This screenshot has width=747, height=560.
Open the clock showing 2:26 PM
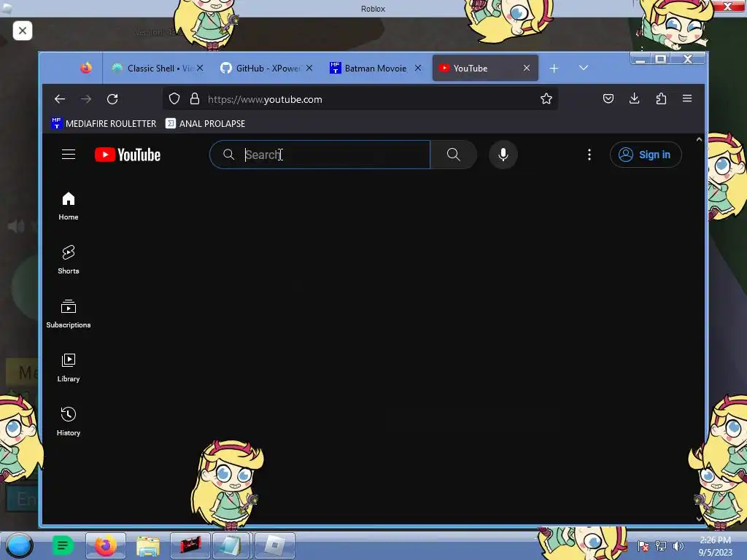click(x=715, y=546)
